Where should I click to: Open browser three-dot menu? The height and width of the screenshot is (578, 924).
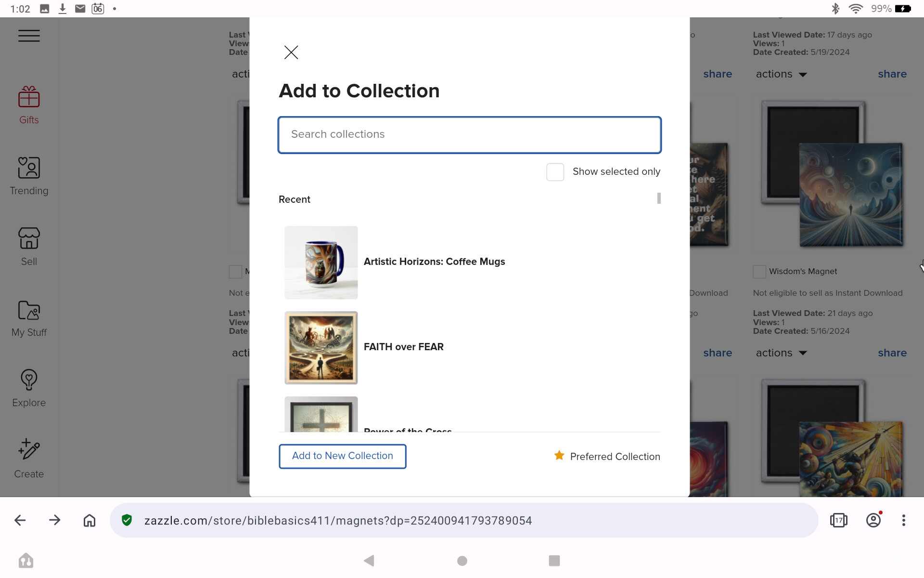(904, 520)
